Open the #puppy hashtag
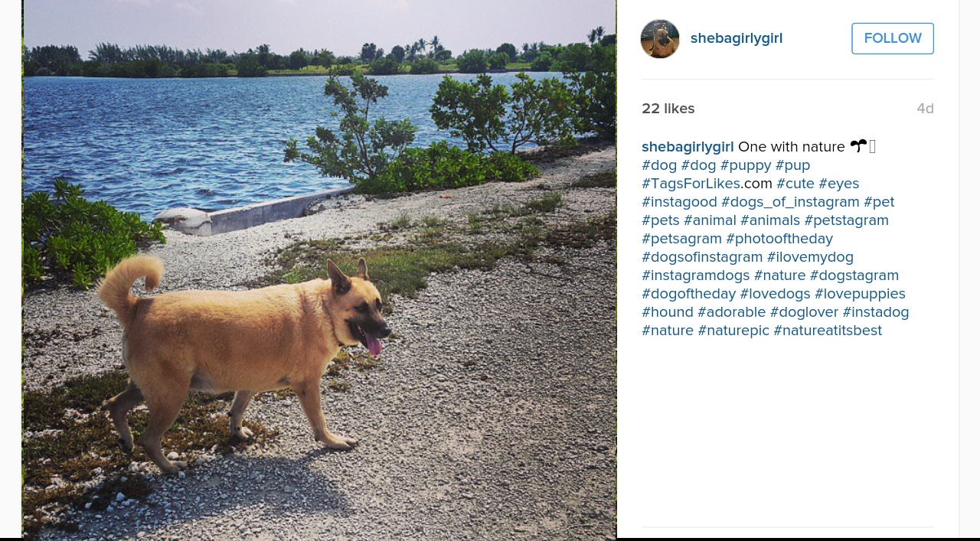Viewport: 980px width, 541px height. pos(746,165)
